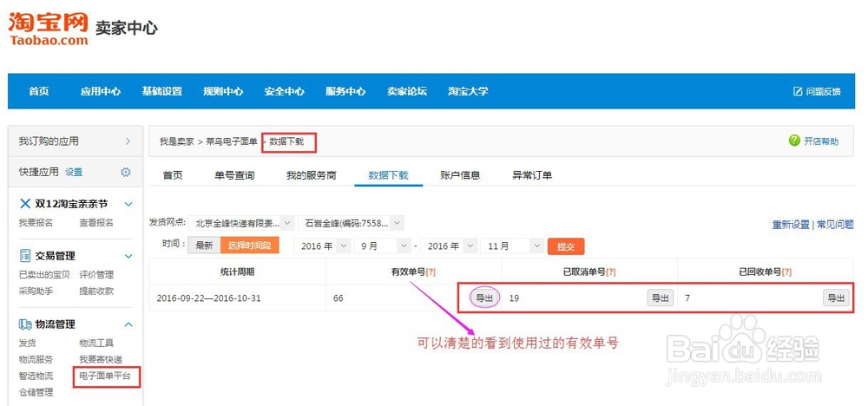Open 评价管理 sidebar link
The width and height of the screenshot is (868, 406).
(96, 274)
